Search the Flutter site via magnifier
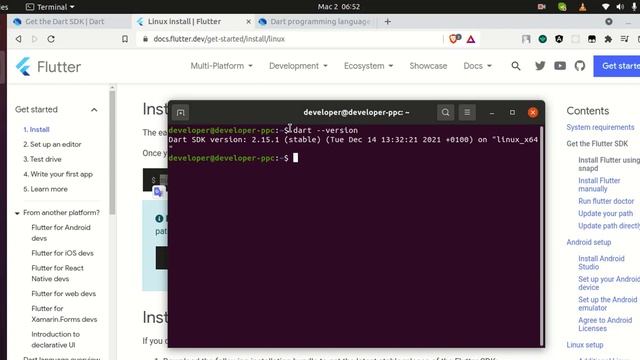This screenshot has width=640, height=360. click(516, 66)
